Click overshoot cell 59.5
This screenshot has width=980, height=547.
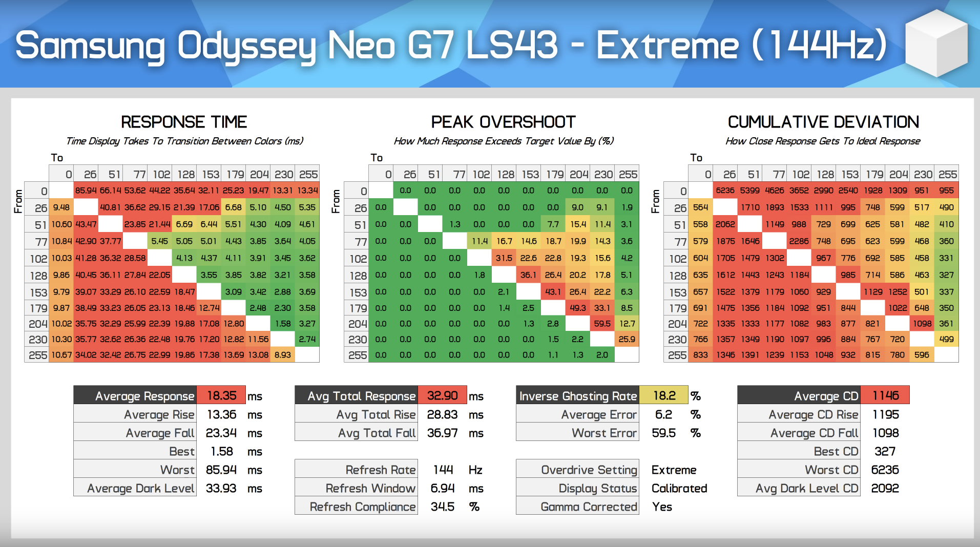[x=602, y=324]
